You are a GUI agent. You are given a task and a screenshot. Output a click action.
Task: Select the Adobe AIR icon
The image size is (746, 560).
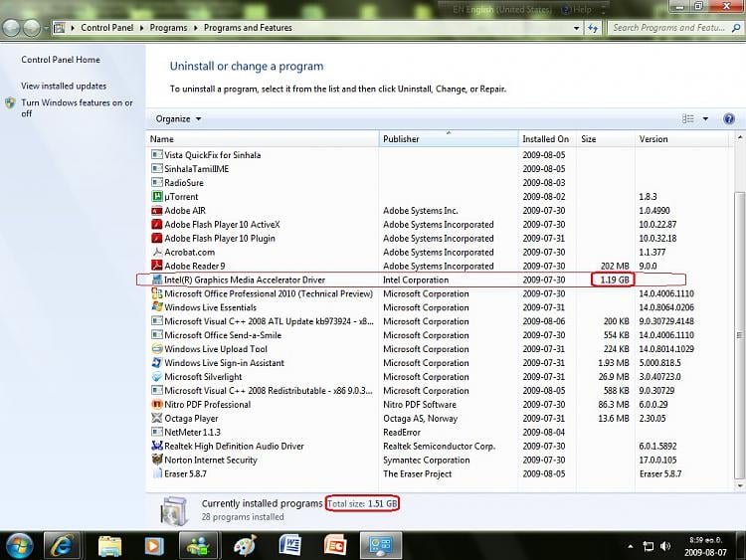pos(156,210)
